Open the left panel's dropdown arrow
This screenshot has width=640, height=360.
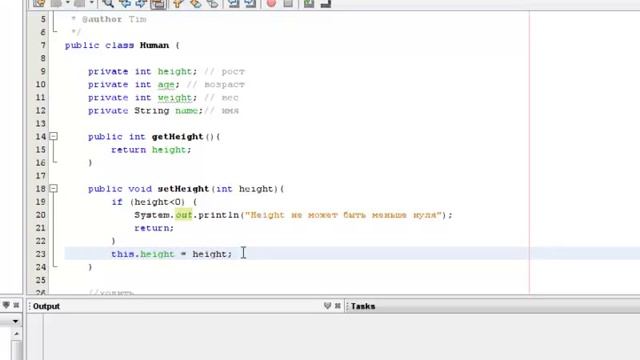pyautogui.click(x=15, y=321)
